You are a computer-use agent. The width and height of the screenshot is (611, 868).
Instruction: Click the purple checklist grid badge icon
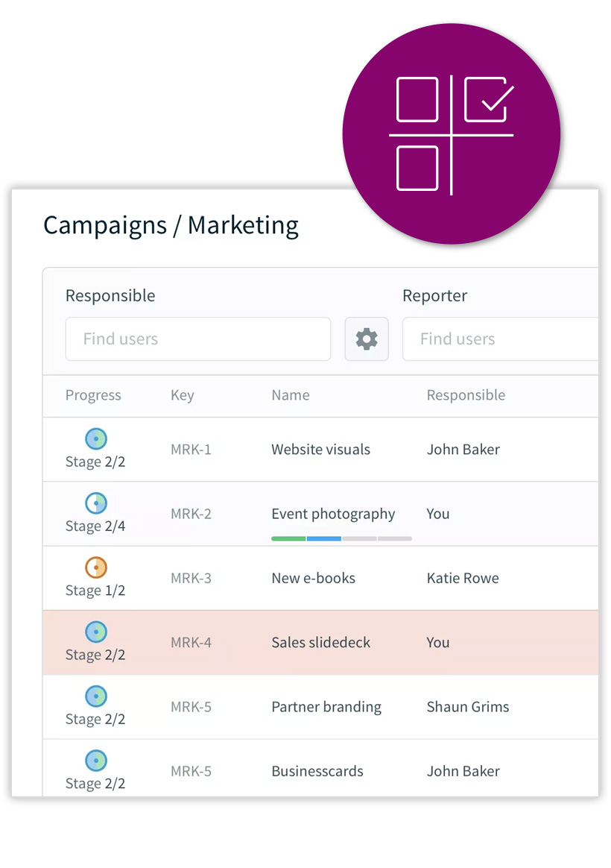(x=452, y=134)
